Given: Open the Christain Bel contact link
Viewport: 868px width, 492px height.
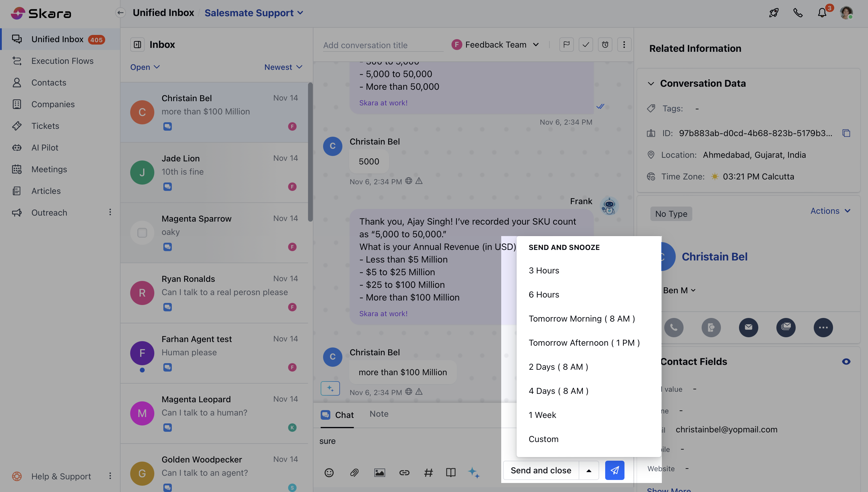Looking at the screenshot, I should tap(714, 257).
